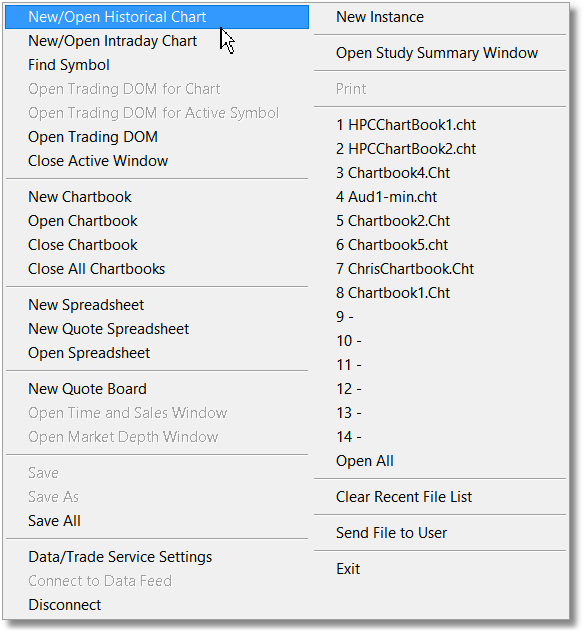Image resolution: width=584 pixels, height=634 pixels.
Task: Open recent file HPCChartBook1.cht
Action: [x=440, y=125]
